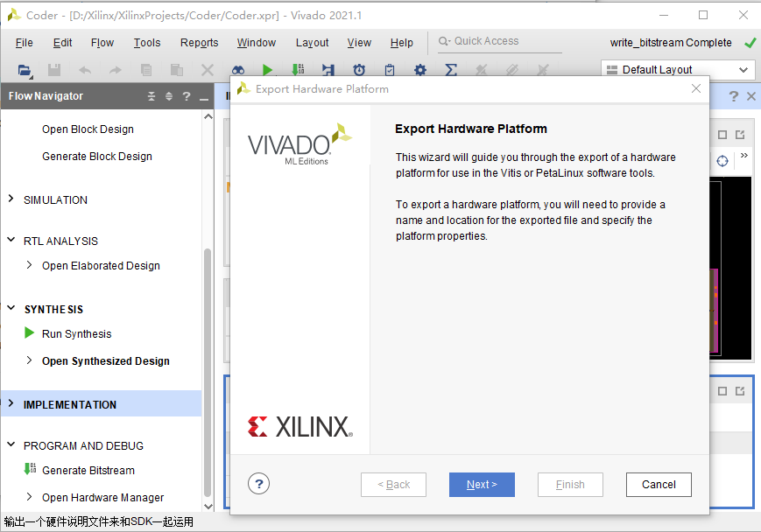
Task: Open the Edit menu
Action: 62,43
